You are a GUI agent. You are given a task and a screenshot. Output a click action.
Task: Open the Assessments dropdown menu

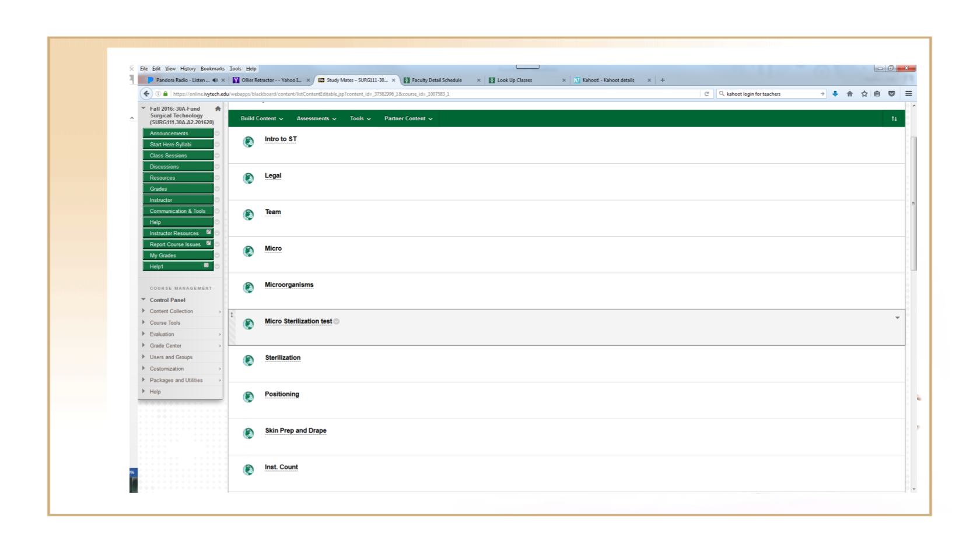tap(316, 119)
